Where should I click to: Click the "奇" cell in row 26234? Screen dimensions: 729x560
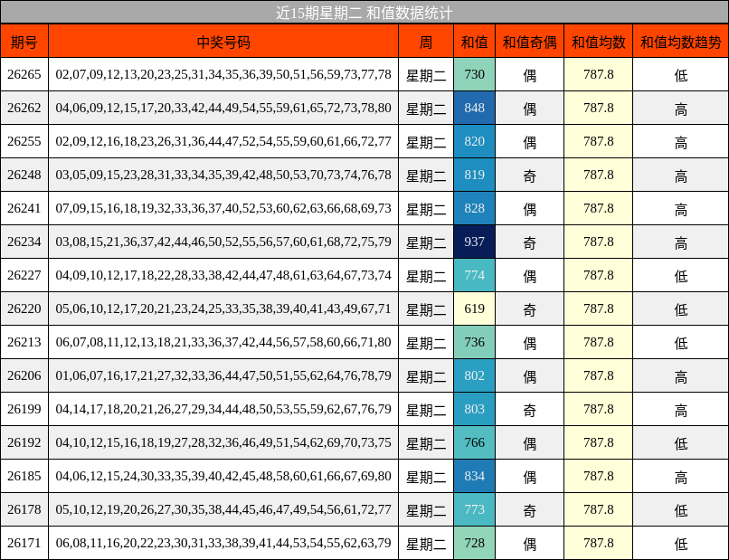click(x=529, y=242)
